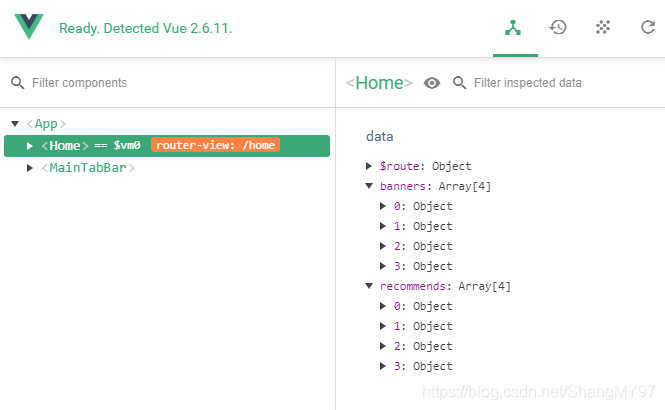Screen dimensions: 665x410
Task: Click the router-view: /home badge
Action: pyautogui.click(x=215, y=145)
